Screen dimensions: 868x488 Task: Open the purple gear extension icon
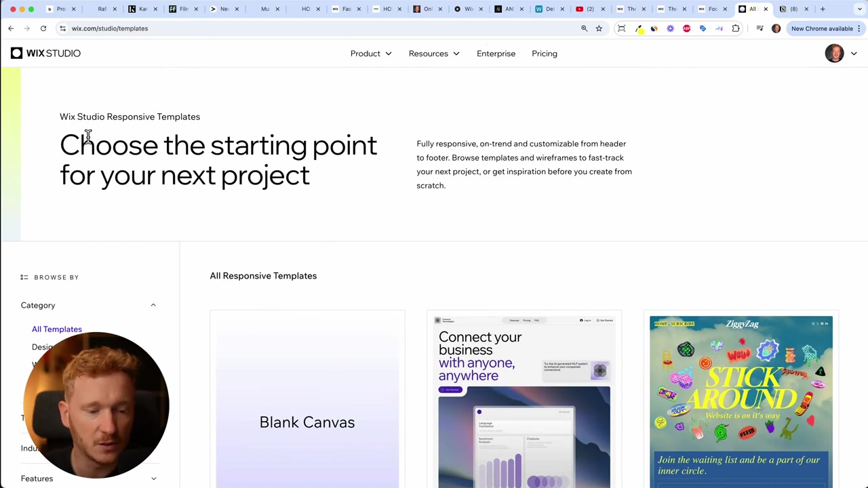coord(671,28)
